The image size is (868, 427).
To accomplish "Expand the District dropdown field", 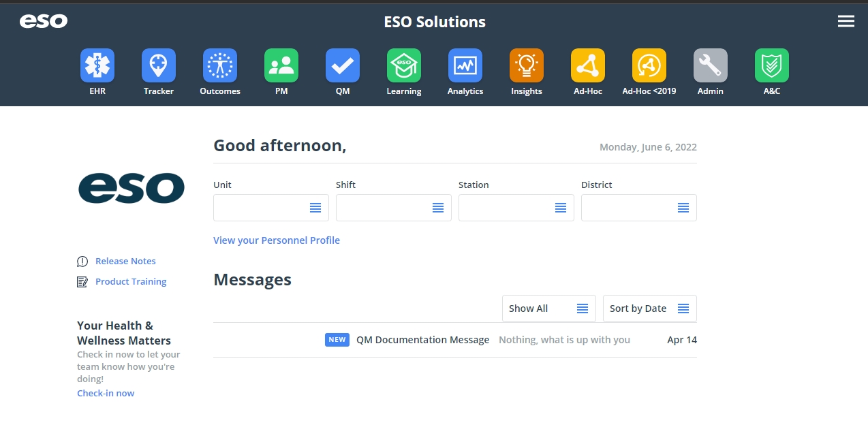I will 639,208.
